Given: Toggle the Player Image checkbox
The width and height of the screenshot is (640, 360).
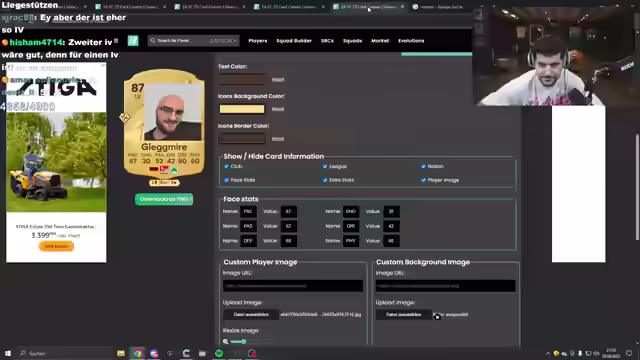Looking at the screenshot, I should click(x=423, y=180).
